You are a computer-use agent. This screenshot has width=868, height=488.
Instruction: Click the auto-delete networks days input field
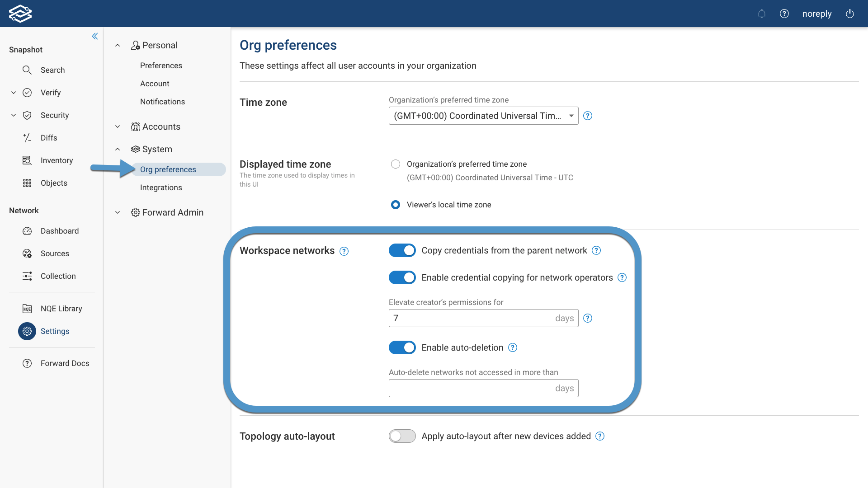click(x=470, y=388)
